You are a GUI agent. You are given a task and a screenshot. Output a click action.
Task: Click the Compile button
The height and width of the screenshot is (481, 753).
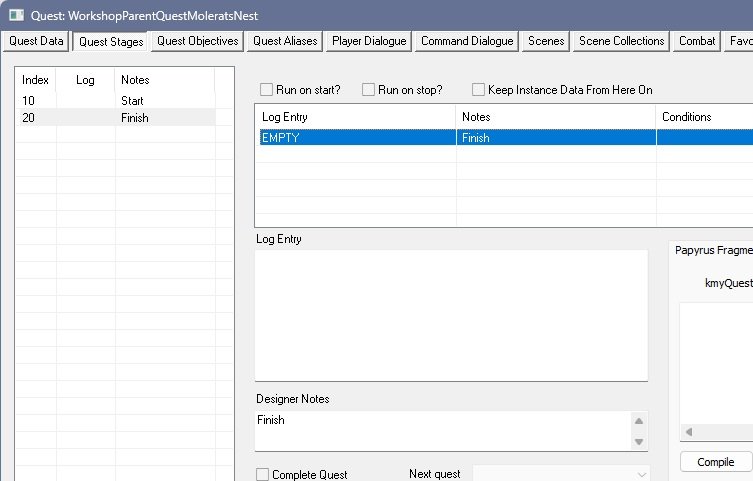[x=716, y=462]
